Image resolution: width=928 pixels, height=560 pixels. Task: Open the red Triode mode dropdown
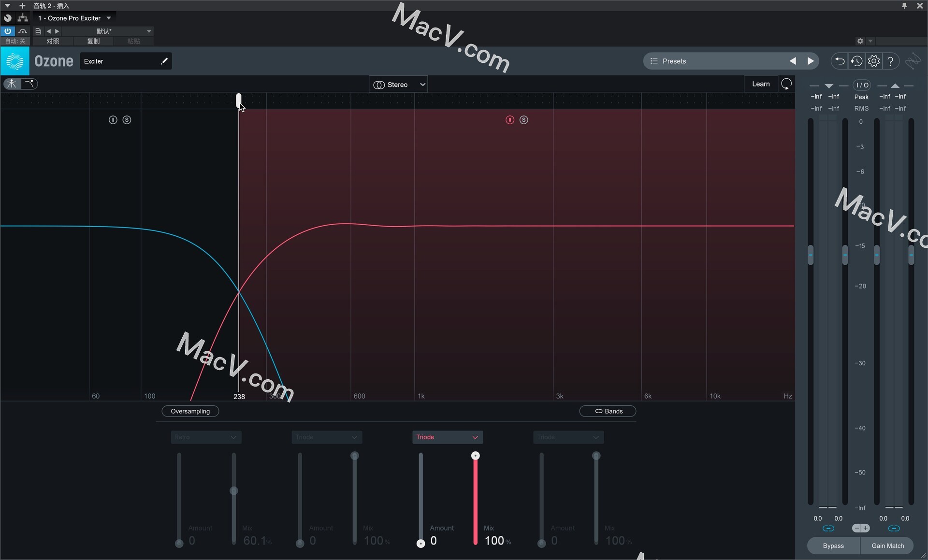[447, 437]
